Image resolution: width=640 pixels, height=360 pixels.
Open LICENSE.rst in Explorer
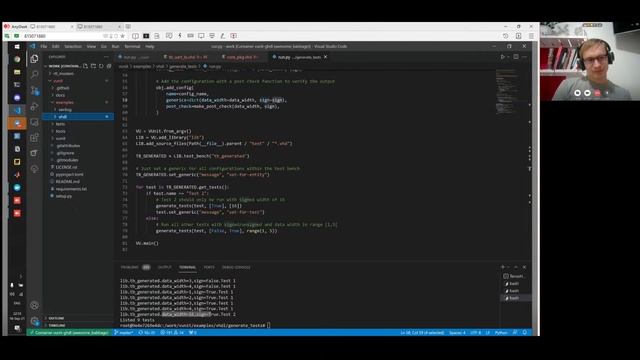point(66,167)
